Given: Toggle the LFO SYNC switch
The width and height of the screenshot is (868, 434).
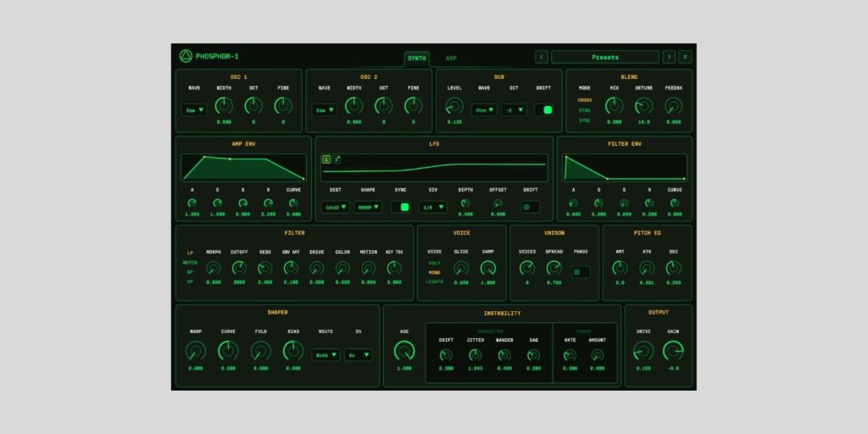Looking at the screenshot, I should point(401,207).
